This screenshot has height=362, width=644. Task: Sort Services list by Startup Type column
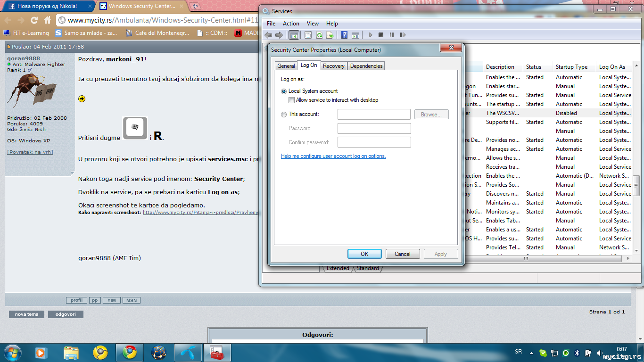(x=573, y=67)
